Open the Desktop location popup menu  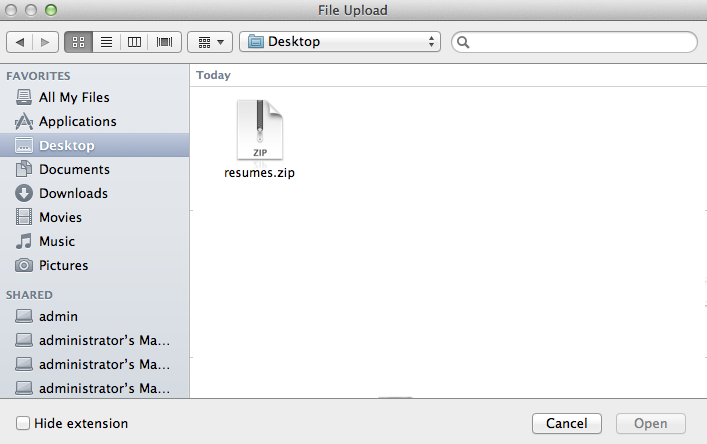(340, 41)
